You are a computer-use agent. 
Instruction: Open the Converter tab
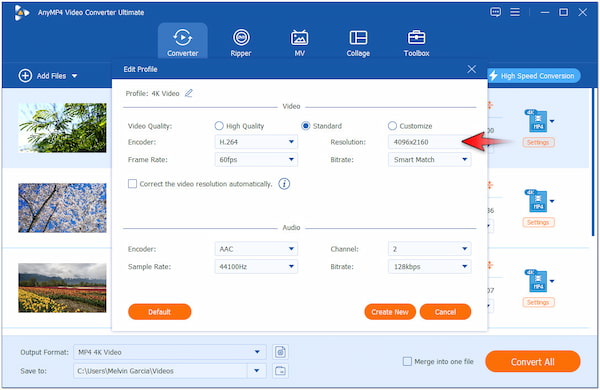183,42
